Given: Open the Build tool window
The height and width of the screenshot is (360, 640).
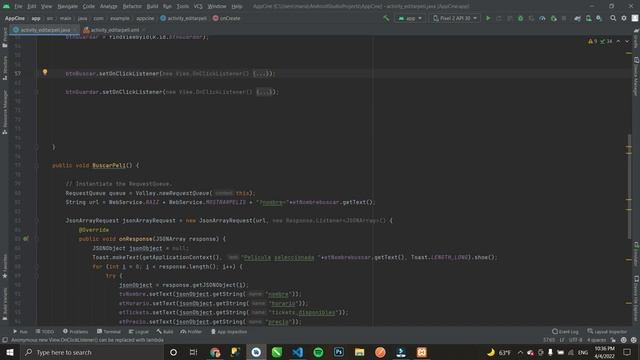Looking at the screenshot, I should [x=165, y=331].
